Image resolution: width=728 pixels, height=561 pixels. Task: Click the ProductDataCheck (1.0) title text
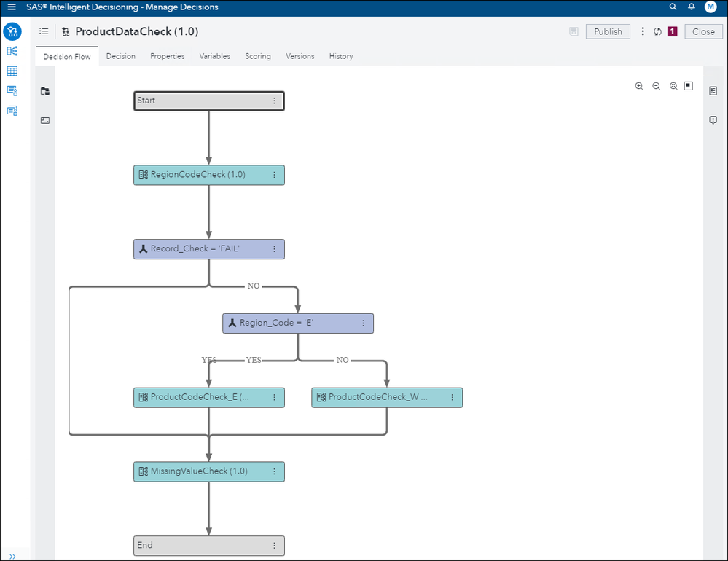click(x=137, y=31)
